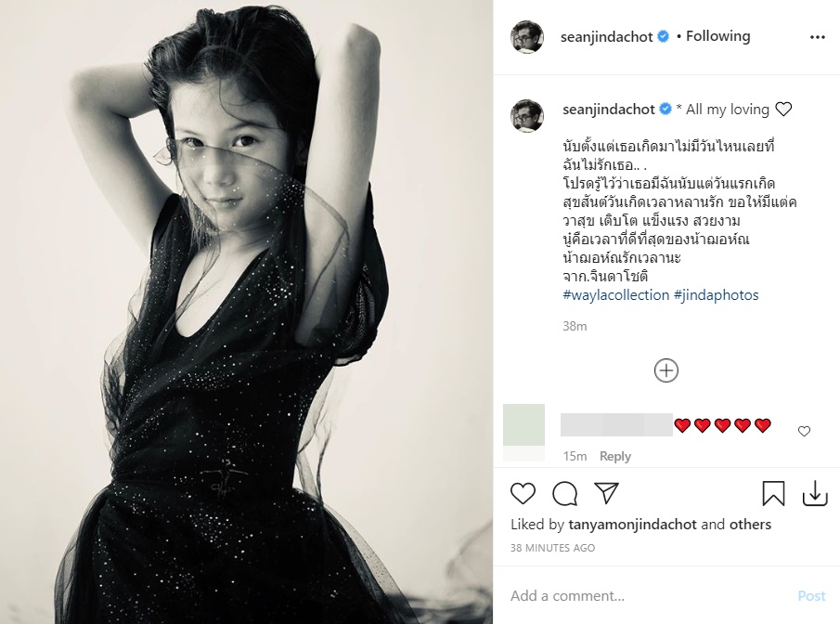Open the #jindaphotos hashtag

[x=716, y=294]
